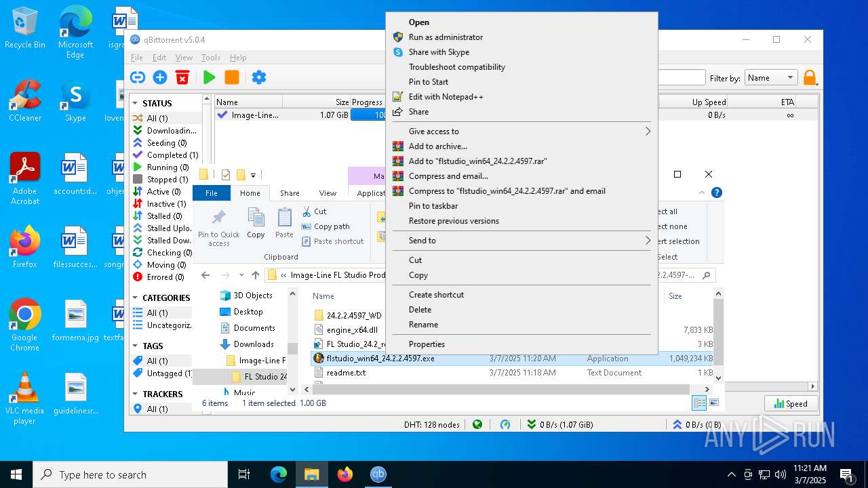Collapse the CATEGORIES section in qBittorrent
Image resolution: width=868 pixels, height=488 pixels.
point(135,298)
